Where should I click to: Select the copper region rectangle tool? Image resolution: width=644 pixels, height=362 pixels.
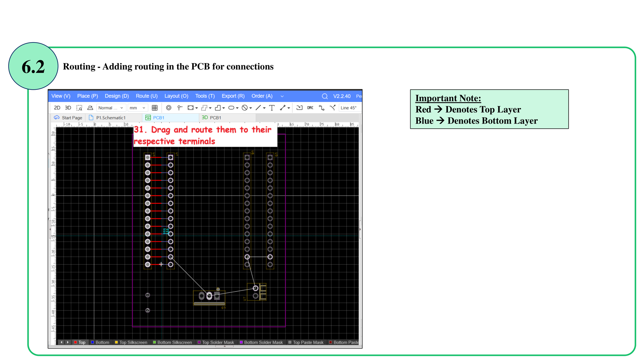[x=191, y=108]
